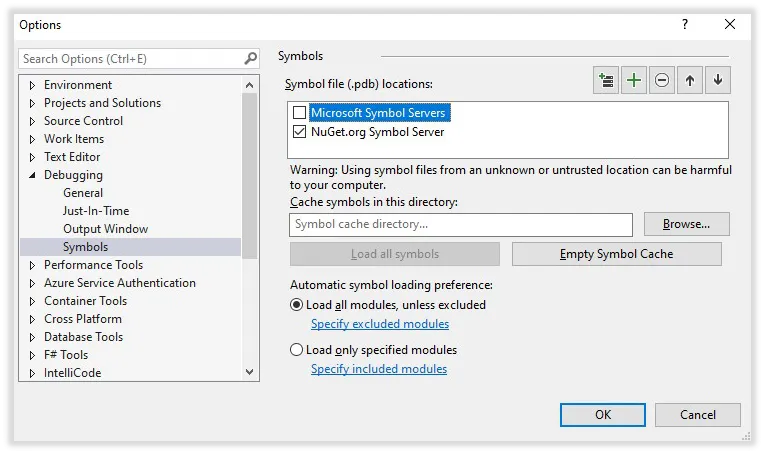Click the green plus add location icon
Screen dimensions: 765x455
(x=633, y=80)
